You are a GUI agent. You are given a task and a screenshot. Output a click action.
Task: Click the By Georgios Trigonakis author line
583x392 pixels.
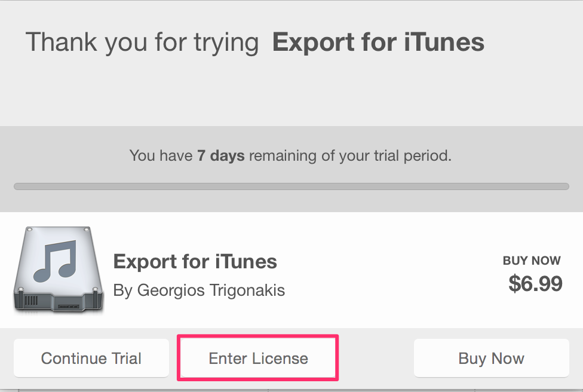[199, 290]
